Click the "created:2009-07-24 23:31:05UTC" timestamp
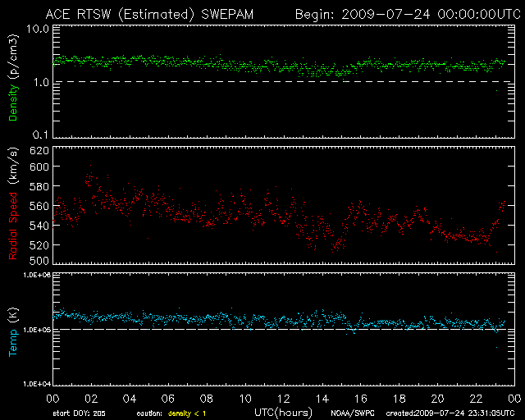The height and width of the screenshot is (420, 525). pos(450,413)
